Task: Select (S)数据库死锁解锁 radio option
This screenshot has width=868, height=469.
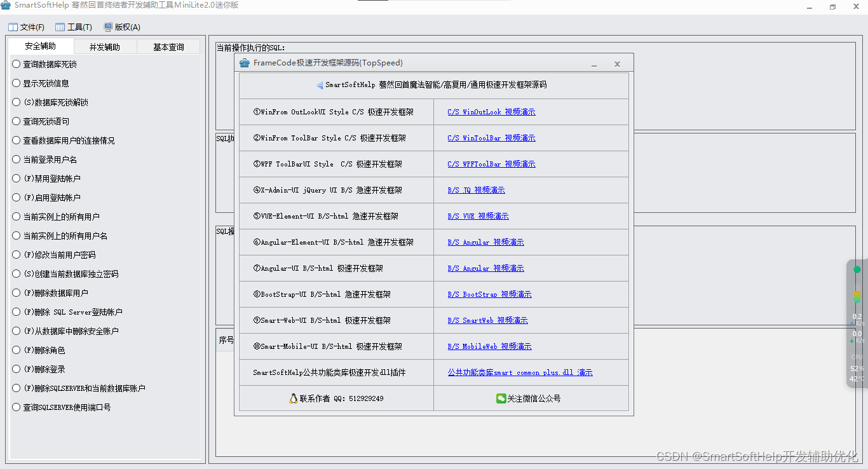Action: tap(50, 102)
